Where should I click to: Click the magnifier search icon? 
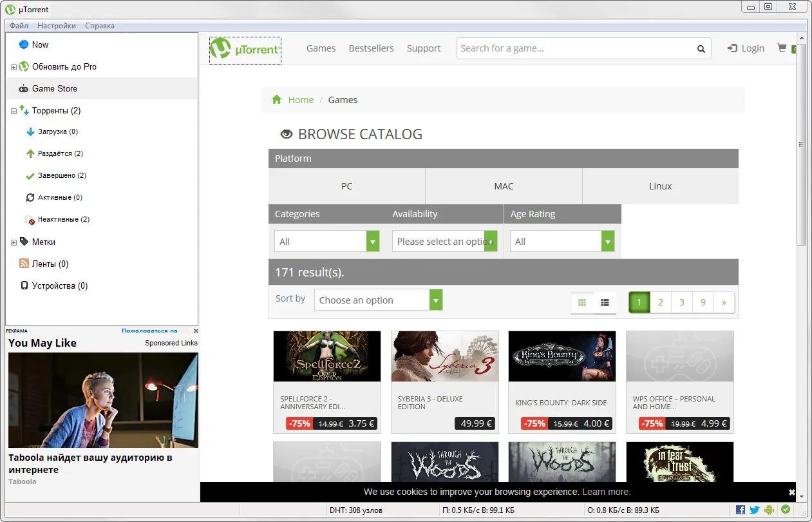[x=701, y=49]
